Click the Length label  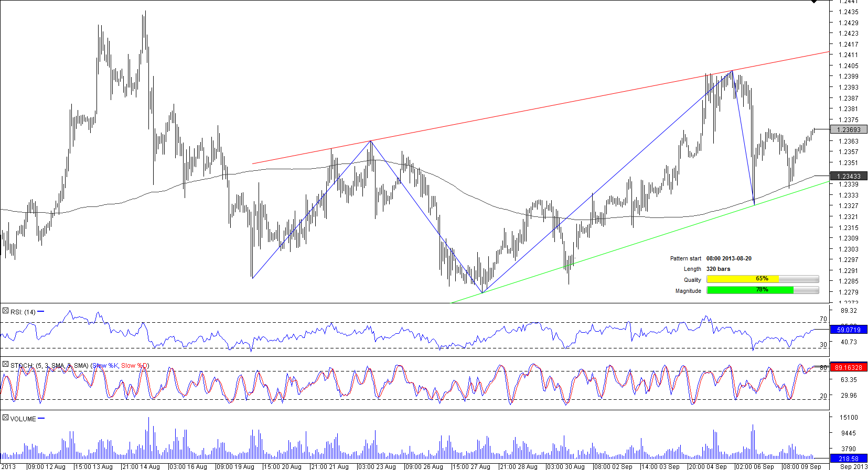[692, 269]
